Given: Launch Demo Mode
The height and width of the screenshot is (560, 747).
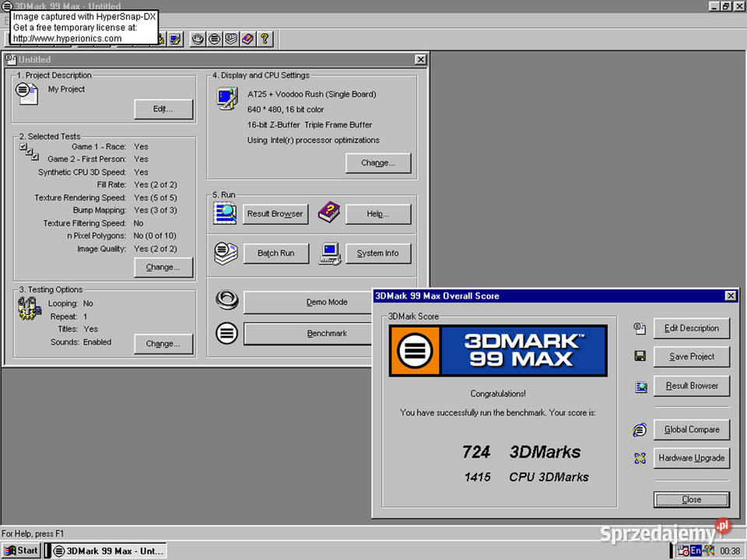Looking at the screenshot, I should point(308,303).
